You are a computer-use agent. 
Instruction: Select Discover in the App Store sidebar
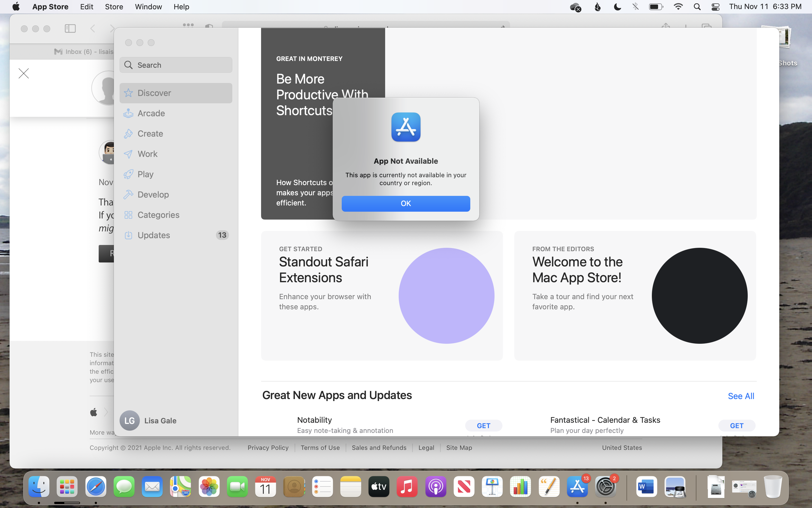[176, 93]
